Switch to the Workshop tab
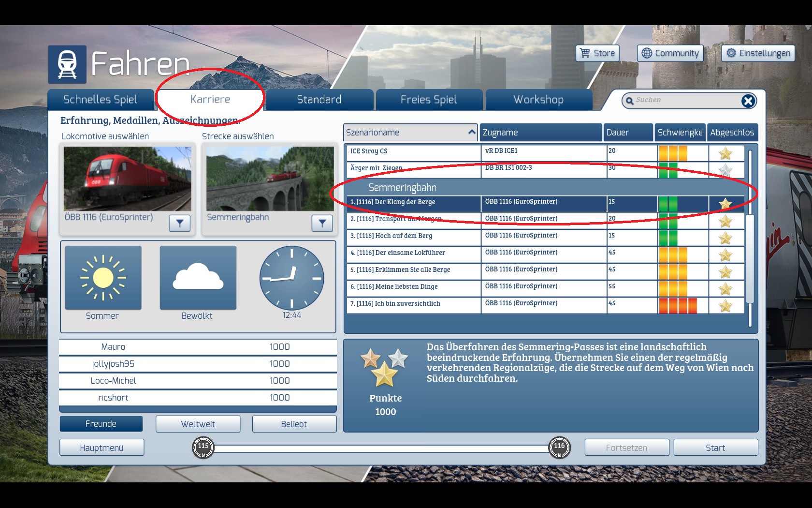The width and height of the screenshot is (812, 508). 538,100
